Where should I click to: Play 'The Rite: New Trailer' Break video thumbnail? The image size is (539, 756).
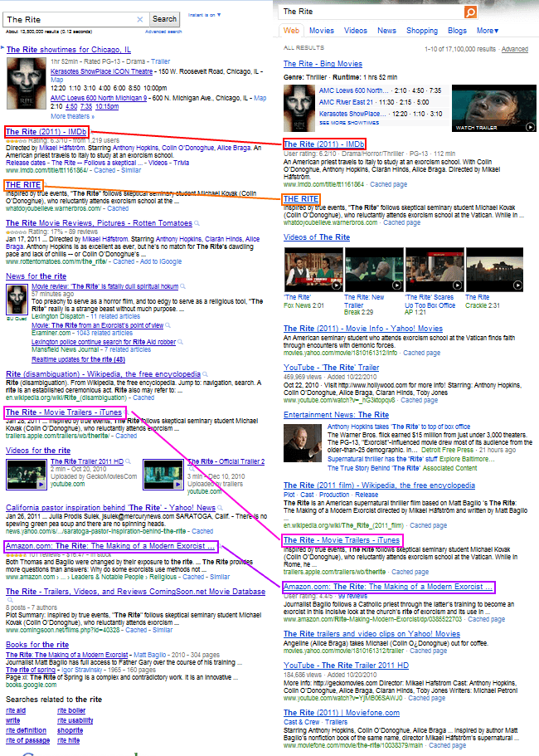click(x=374, y=270)
